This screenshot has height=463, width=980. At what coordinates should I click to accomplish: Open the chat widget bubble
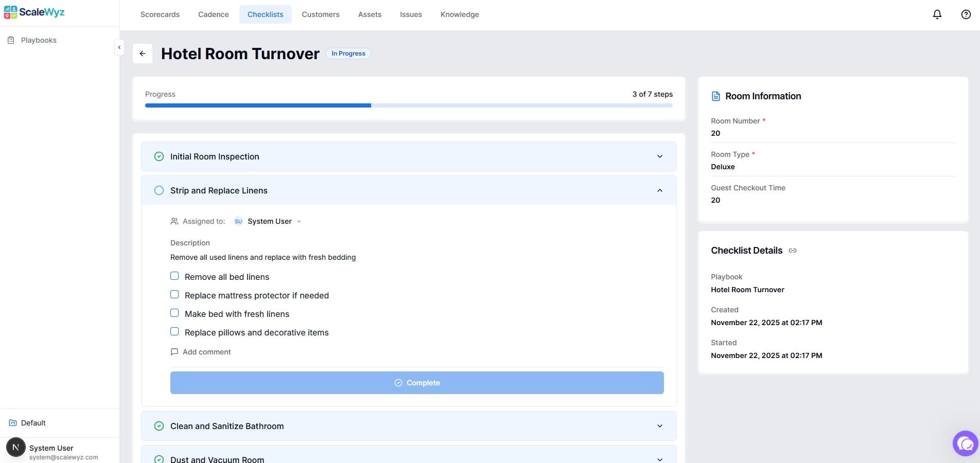click(964, 443)
